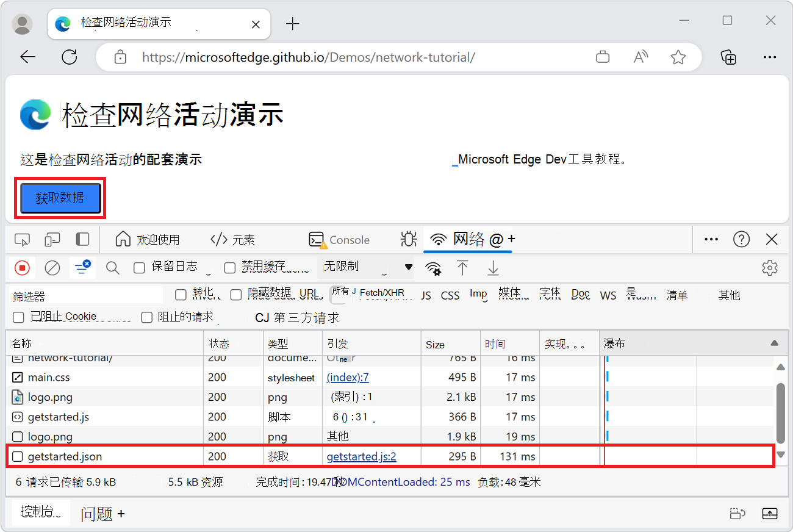Close the DevTools panel
The height and width of the screenshot is (532, 793).
772,239
